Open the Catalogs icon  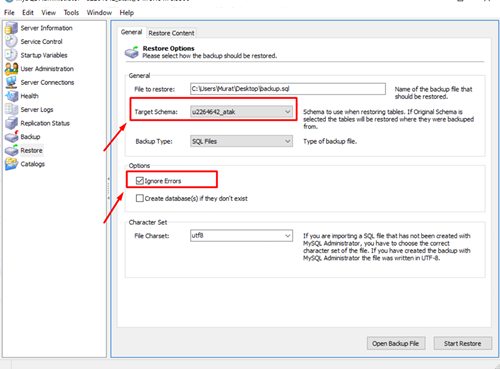(x=11, y=164)
